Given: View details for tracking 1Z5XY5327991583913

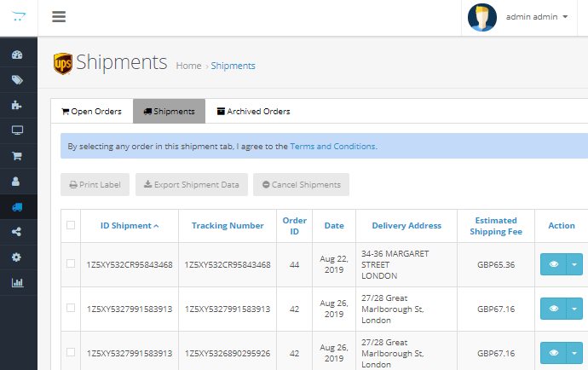Looking at the screenshot, I should [x=554, y=309].
